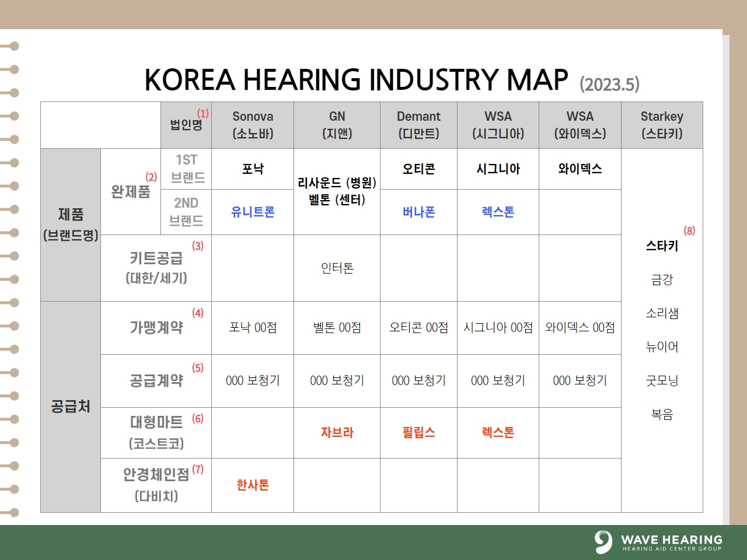
Task: Click the red 필립스 cell
Action: tap(418, 433)
